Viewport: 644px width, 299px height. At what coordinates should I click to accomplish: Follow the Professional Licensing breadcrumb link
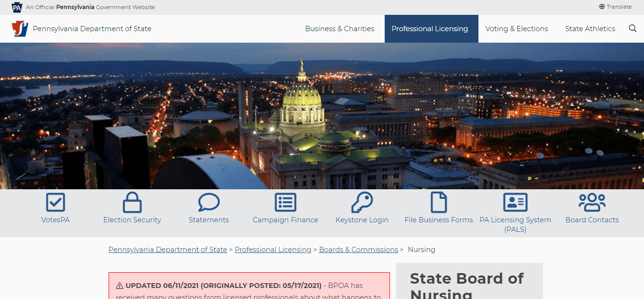273,249
